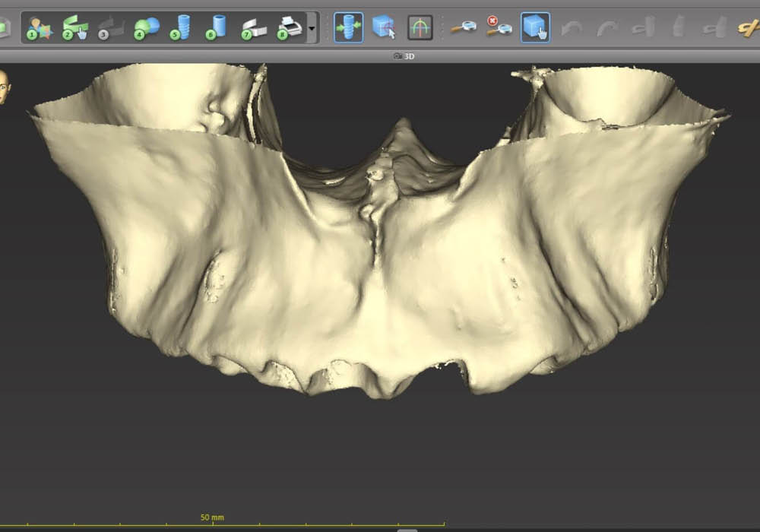Toggle blue cube with hand interaction mode
The image size is (760, 532).
[x=535, y=27]
